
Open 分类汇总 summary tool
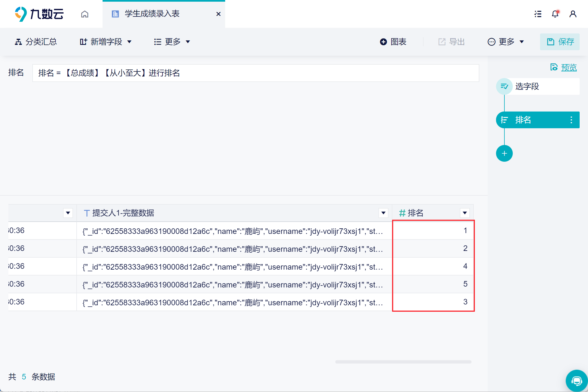[36, 42]
